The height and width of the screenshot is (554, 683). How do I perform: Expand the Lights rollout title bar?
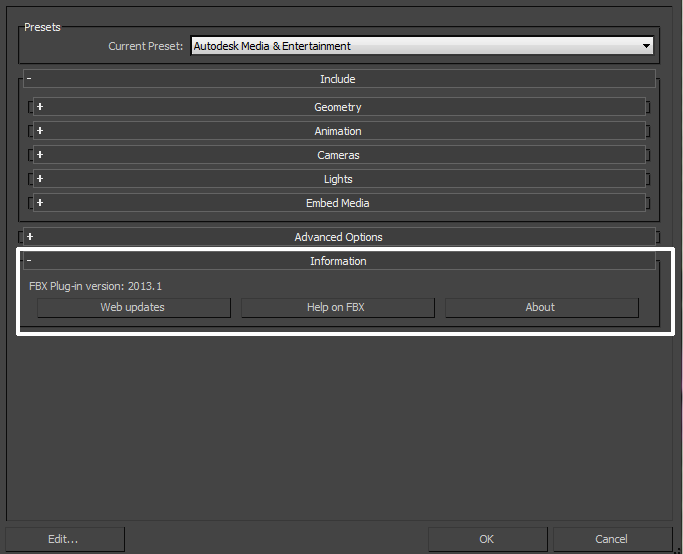[x=338, y=179]
